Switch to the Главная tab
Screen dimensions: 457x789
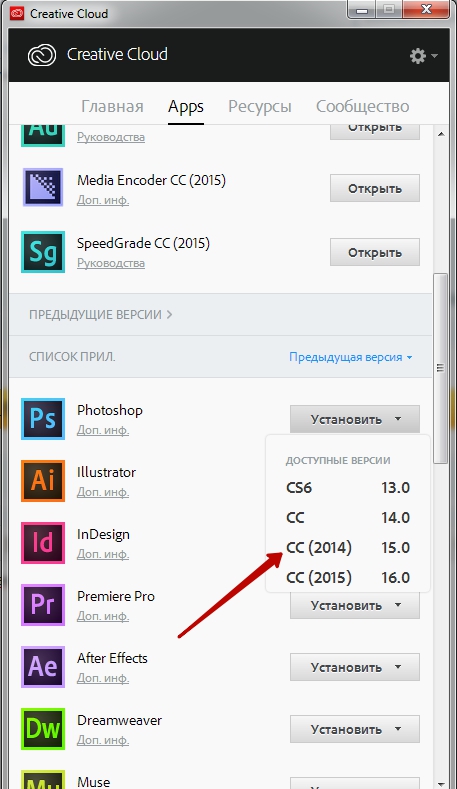pos(112,107)
